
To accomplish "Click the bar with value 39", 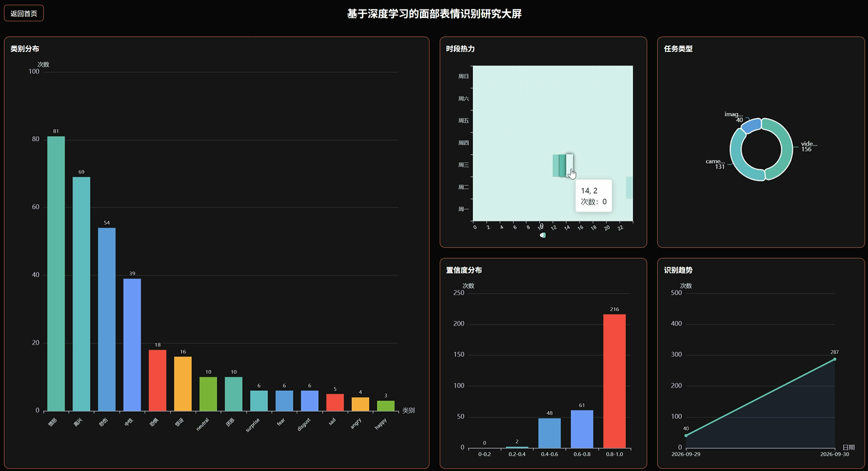I will point(132,345).
